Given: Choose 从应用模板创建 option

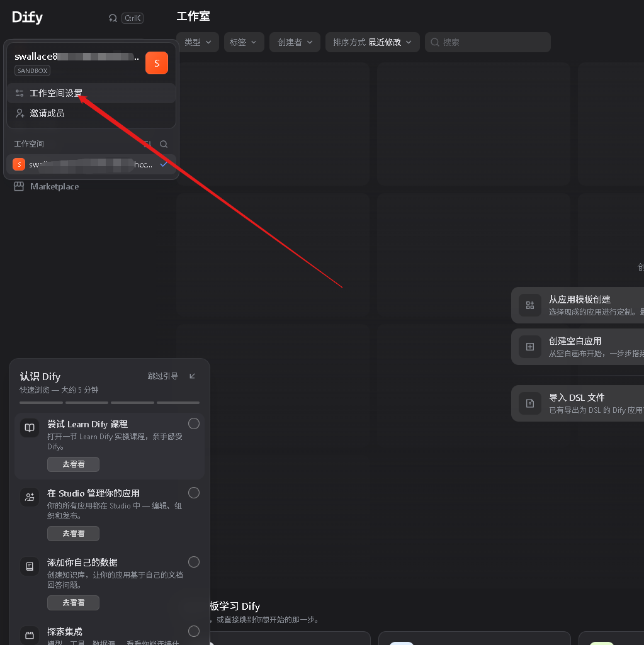Looking at the screenshot, I should pyautogui.click(x=577, y=305).
